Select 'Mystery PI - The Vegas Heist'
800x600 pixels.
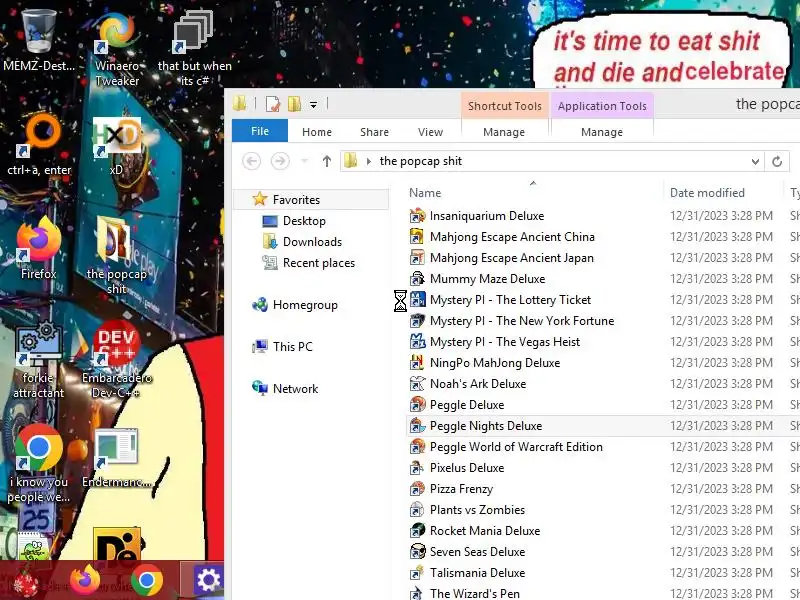[x=505, y=342]
